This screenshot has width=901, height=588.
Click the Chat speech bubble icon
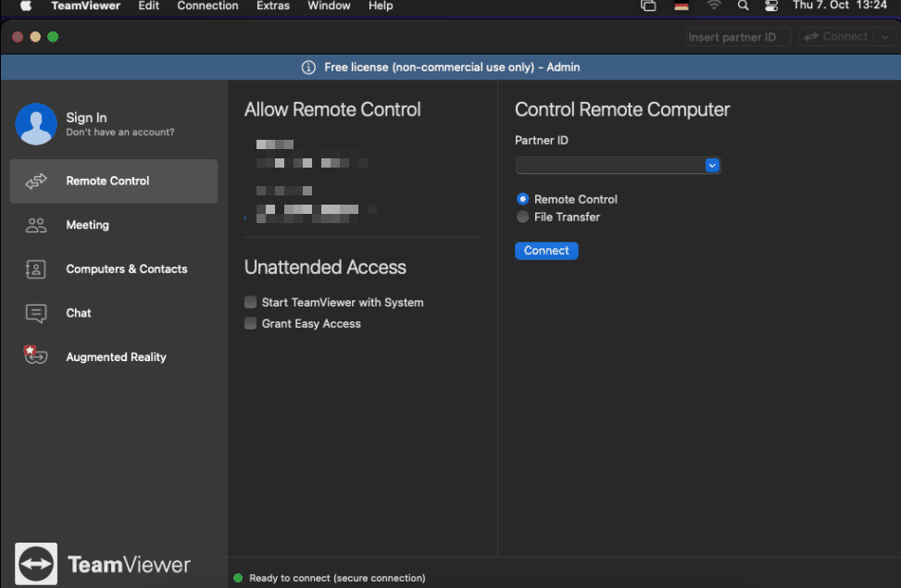tap(35, 313)
